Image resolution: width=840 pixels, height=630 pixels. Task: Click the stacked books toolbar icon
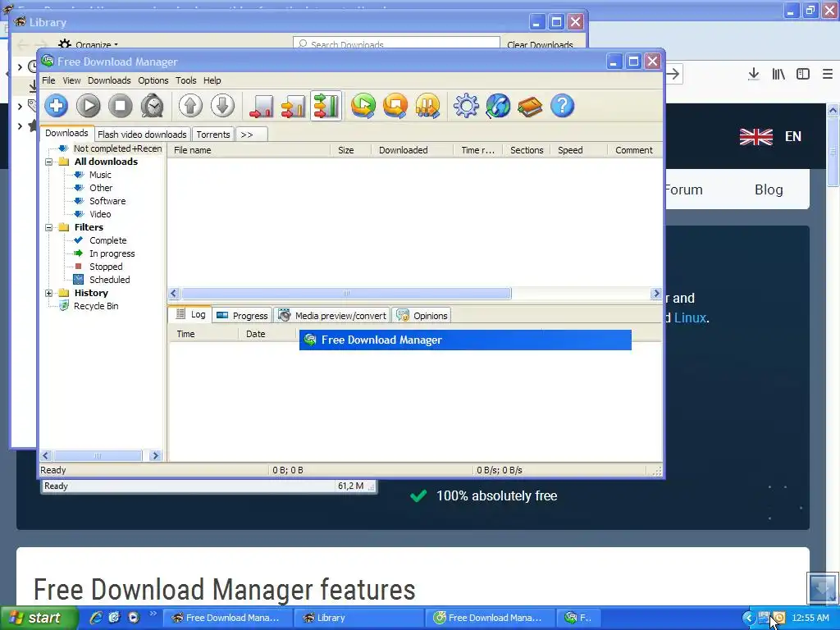pyautogui.click(x=531, y=106)
